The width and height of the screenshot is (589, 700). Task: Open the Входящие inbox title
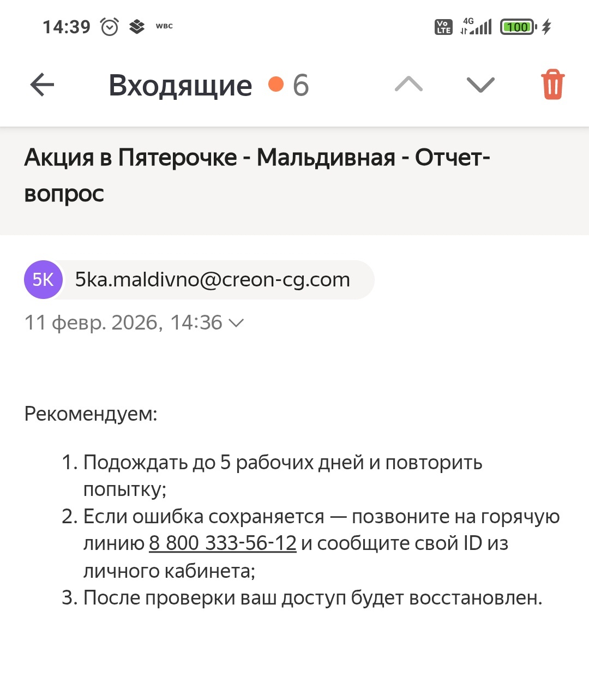coord(180,85)
